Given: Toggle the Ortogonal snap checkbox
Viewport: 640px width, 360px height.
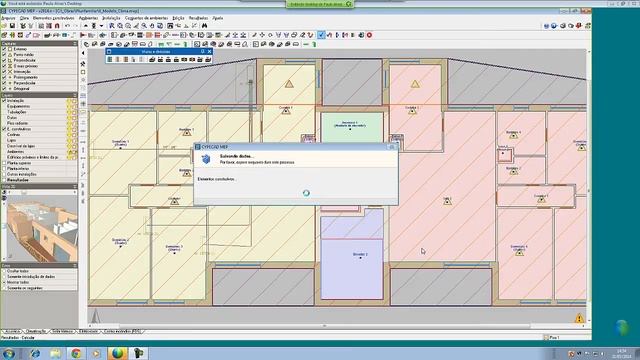Looking at the screenshot, I should tap(4, 89).
